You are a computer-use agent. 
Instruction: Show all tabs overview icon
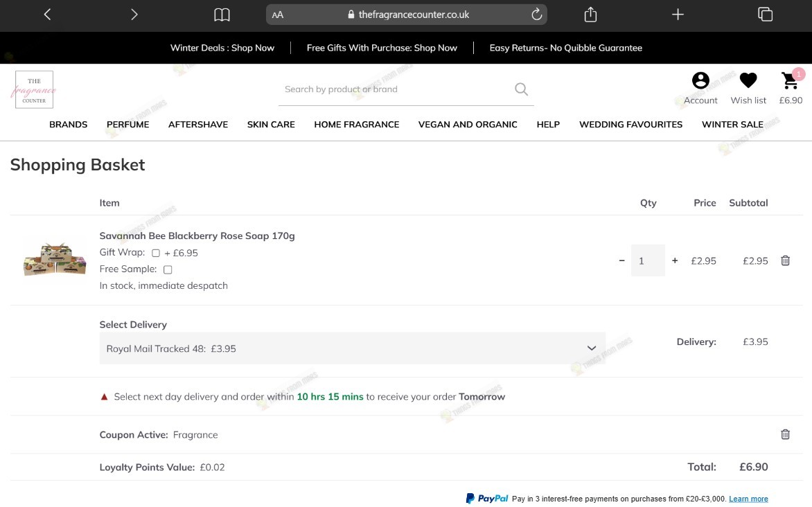[765, 15]
